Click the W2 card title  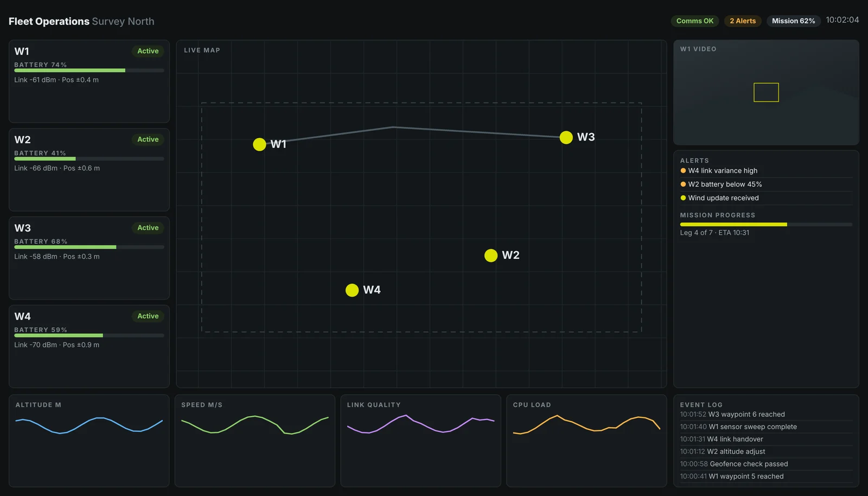click(x=22, y=140)
